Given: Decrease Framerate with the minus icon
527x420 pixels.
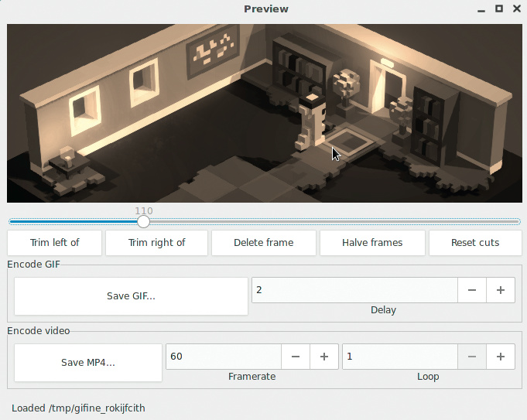Looking at the screenshot, I should [x=296, y=357].
